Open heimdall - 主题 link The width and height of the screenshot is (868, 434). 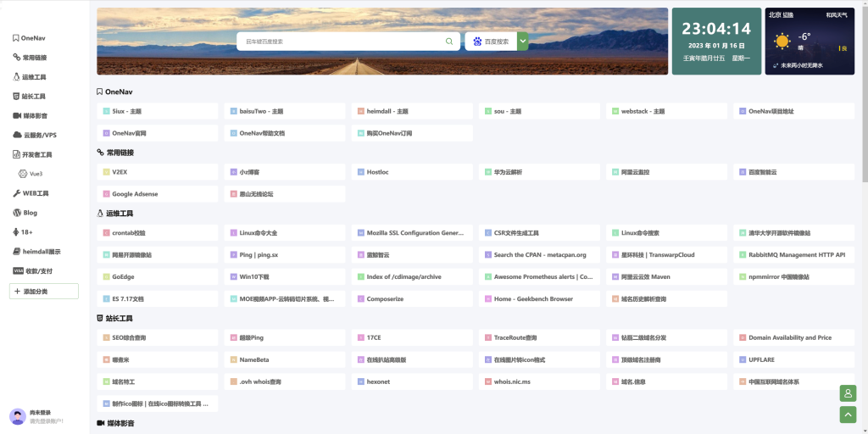[x=412, y=111]
